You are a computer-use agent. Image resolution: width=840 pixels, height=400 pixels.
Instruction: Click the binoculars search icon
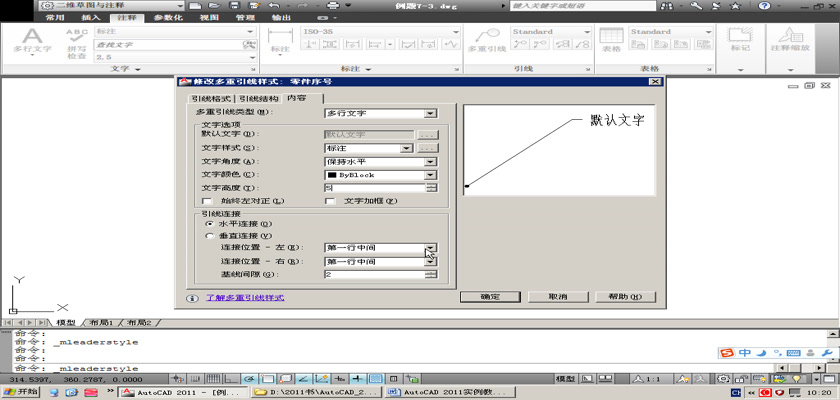pyautogui.click(x=666, y=6)
